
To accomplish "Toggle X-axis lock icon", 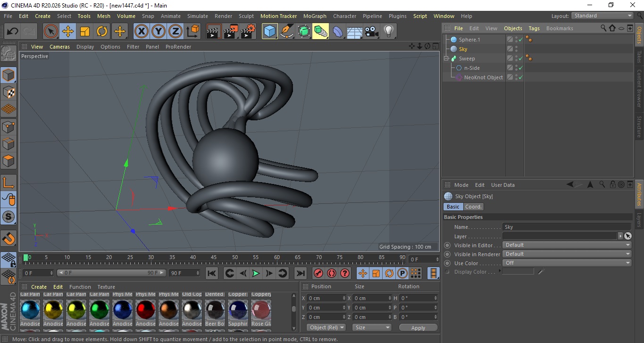I will tap(141, 32).
